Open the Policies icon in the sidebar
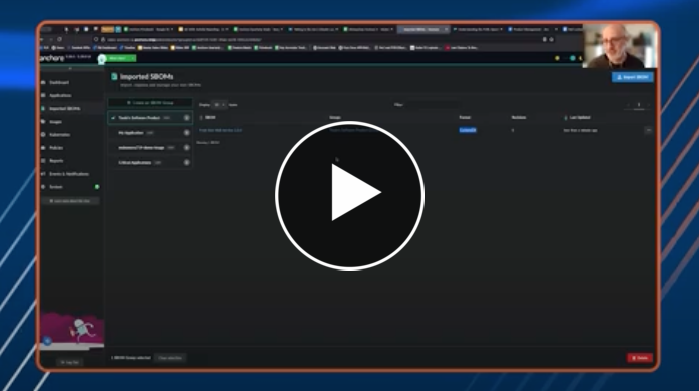The image size is (699, 391). (x=43, y=148)
